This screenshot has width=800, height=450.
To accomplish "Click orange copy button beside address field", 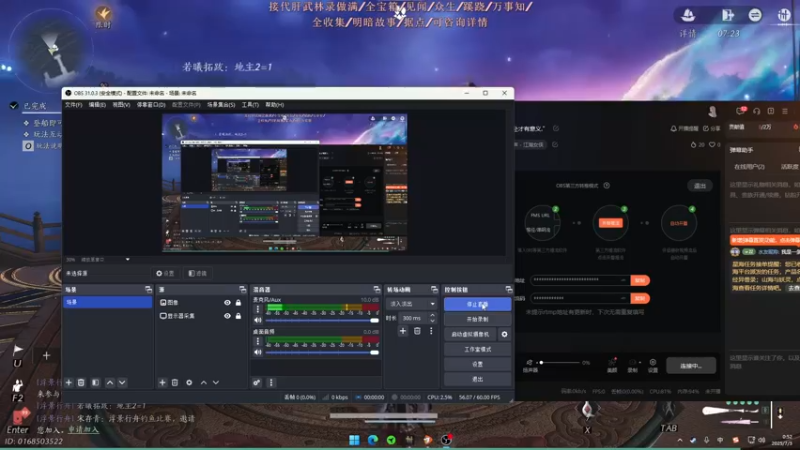I will (x=640, y=280).
